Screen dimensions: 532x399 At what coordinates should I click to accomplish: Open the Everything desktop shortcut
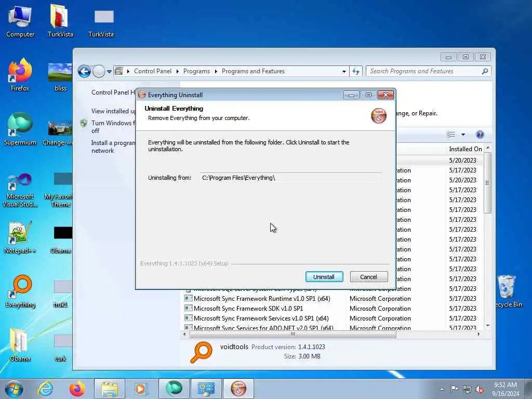tap(20, 291)
